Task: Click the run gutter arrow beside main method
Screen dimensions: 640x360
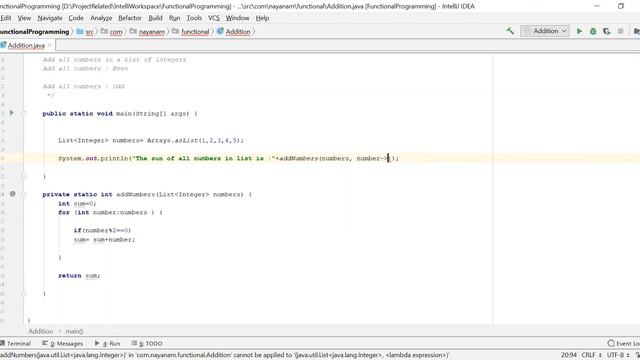Action: point(11,113)
